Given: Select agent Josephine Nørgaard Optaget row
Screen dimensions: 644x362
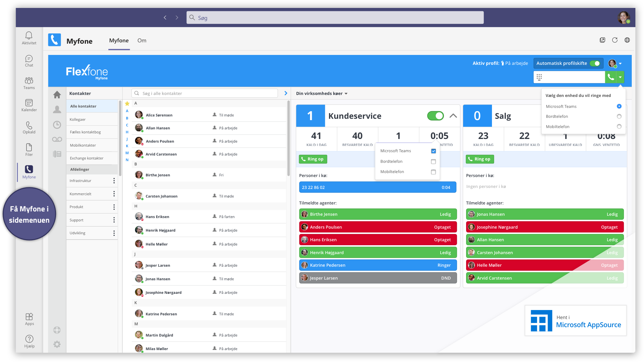Looking at the screenshot, I should (x=545, y=227).
